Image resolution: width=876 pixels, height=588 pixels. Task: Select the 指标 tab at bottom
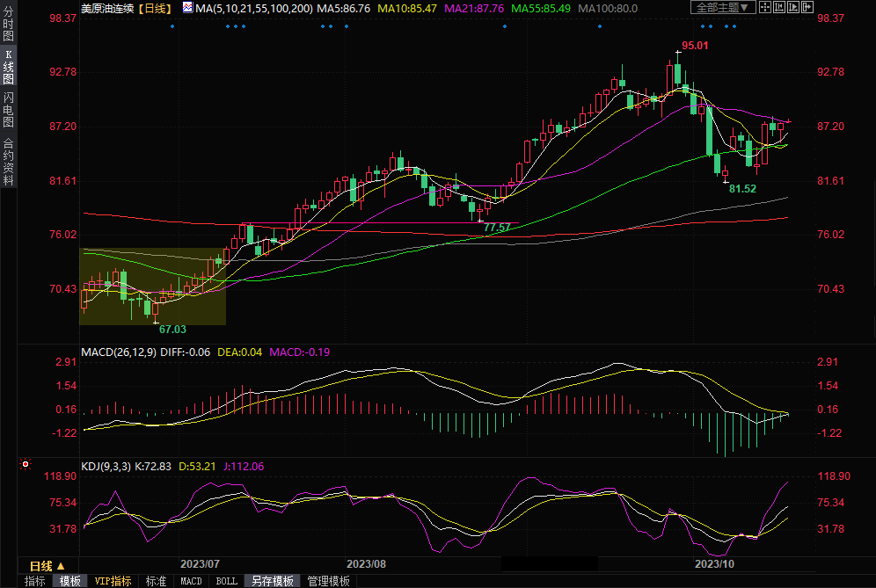[35, 581]
